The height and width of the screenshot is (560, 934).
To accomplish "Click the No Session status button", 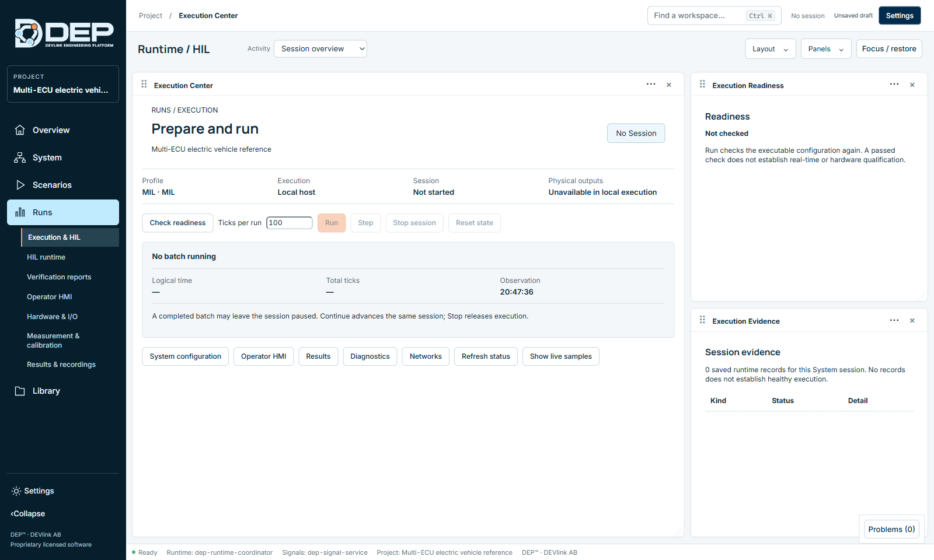I will [x=636, y=133].
